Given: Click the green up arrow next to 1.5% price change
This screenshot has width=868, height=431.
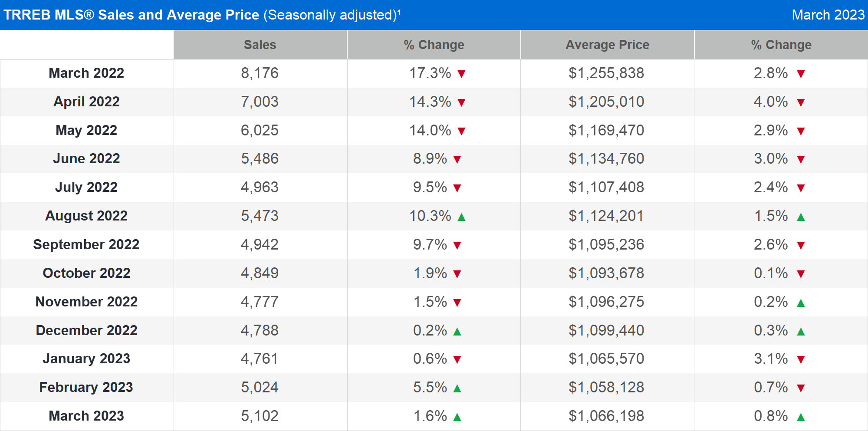Looking at the screenshot, I should pos(801,217).
